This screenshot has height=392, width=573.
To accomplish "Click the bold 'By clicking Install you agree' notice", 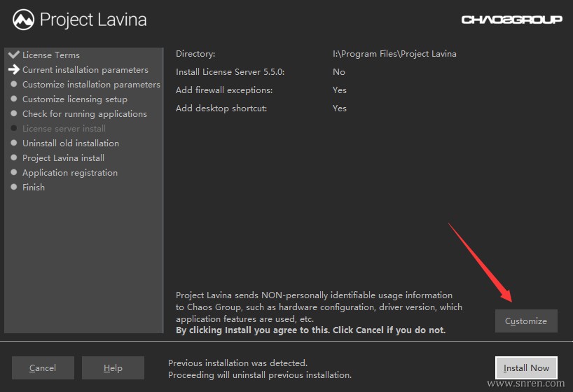I will tap(310, 330).
